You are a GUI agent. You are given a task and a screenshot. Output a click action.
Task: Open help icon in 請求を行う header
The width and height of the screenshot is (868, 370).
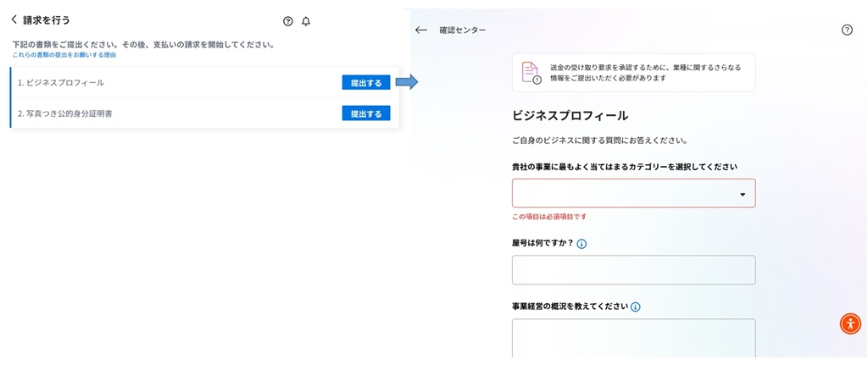click(288, 21)
